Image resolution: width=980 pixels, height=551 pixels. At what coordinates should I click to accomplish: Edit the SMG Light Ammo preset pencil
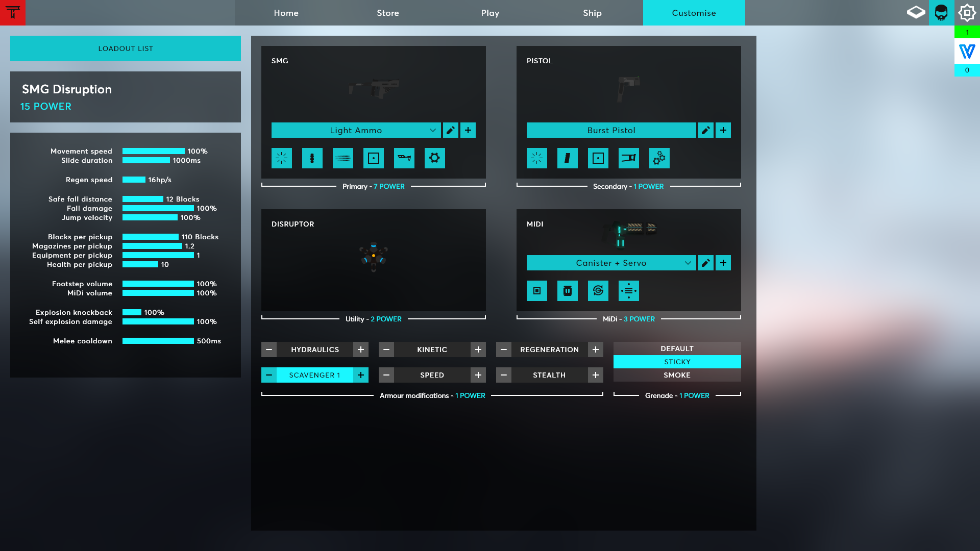click(x=451, y=130)
